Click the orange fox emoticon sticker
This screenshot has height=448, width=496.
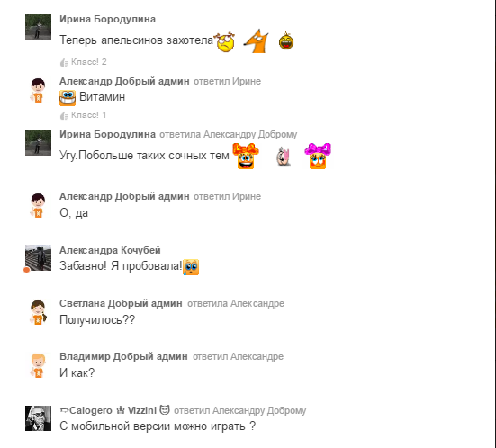tap(257, 41)
